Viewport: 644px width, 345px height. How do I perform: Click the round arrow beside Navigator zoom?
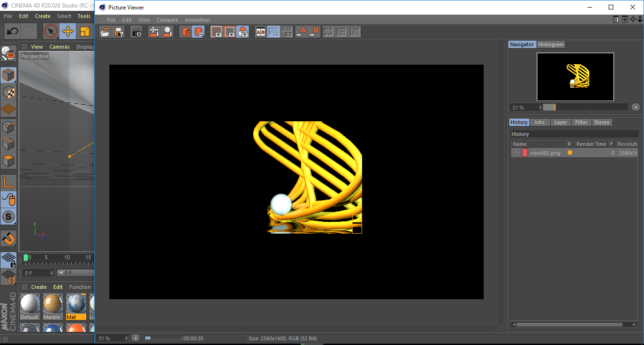(636, 108)
